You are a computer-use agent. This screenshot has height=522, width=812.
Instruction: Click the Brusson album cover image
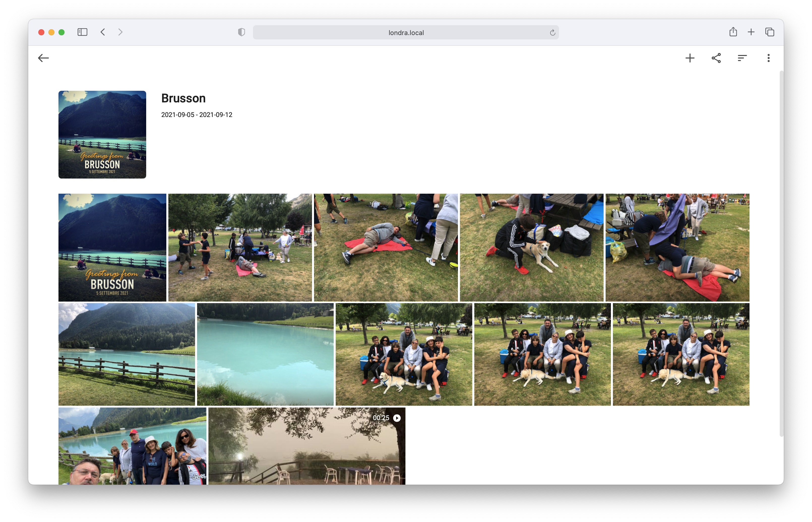[x=102, y=135]
